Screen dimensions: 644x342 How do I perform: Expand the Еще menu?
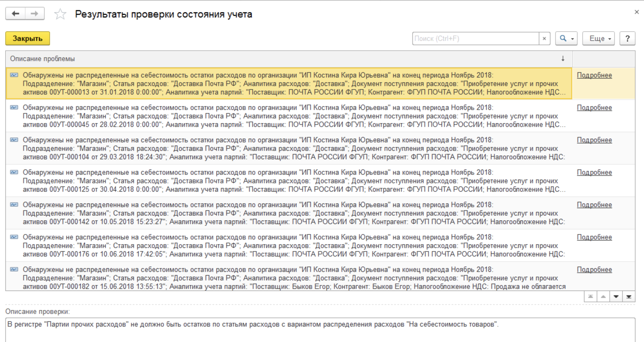point(598,39)
